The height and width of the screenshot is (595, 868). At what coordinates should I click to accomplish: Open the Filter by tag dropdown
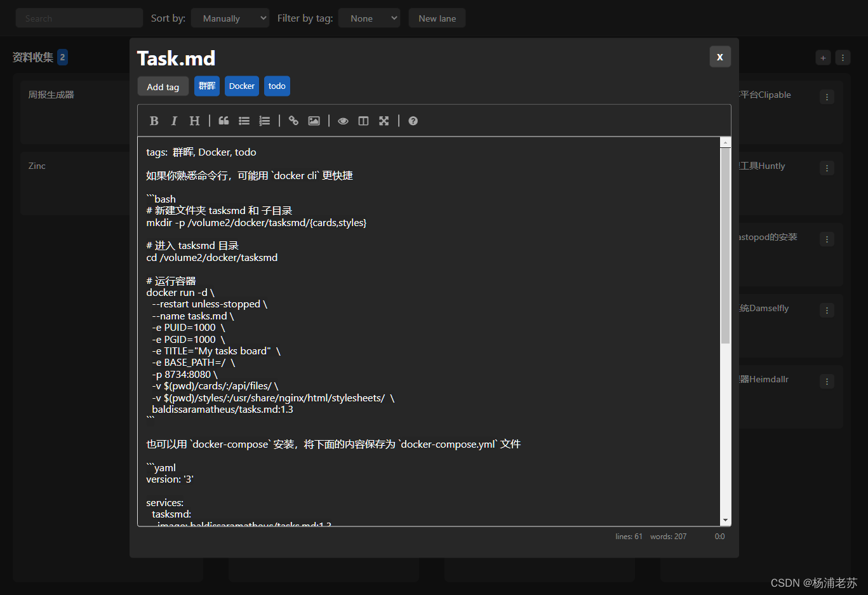369,18
